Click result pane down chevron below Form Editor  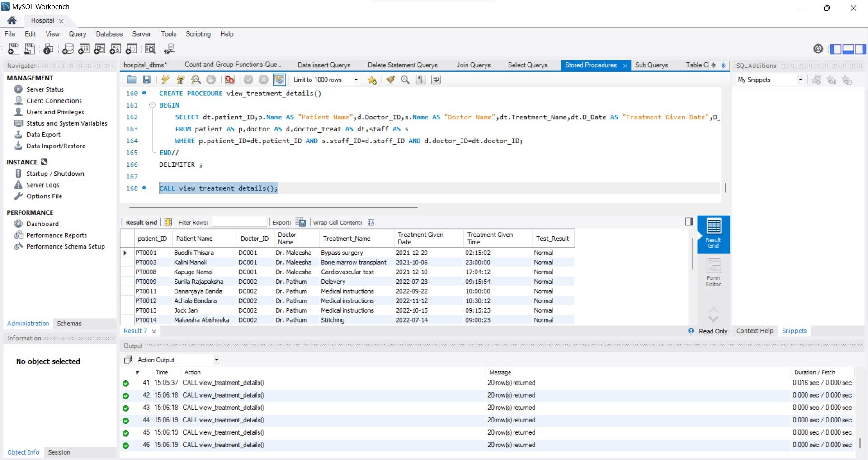tap(713, 319)
